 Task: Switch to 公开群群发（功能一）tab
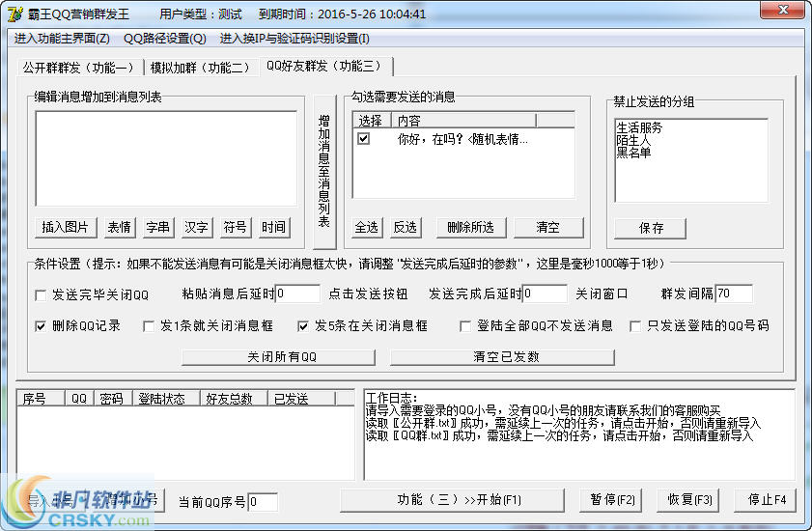tap(78, 68)
